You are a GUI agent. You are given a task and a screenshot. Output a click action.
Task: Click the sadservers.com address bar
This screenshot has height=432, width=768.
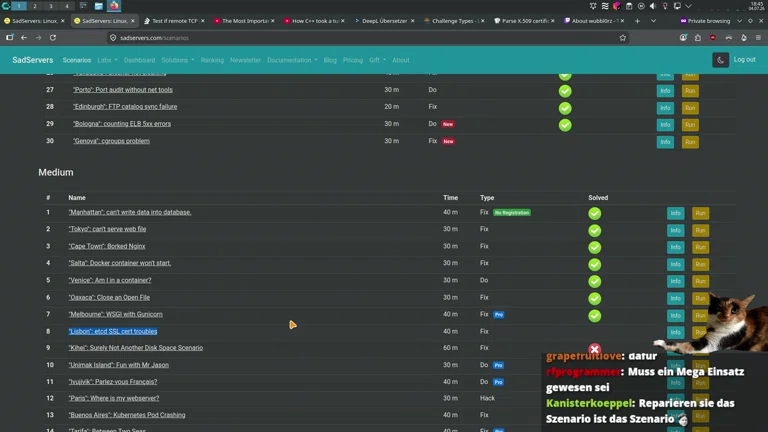click(x=362, y=38)
